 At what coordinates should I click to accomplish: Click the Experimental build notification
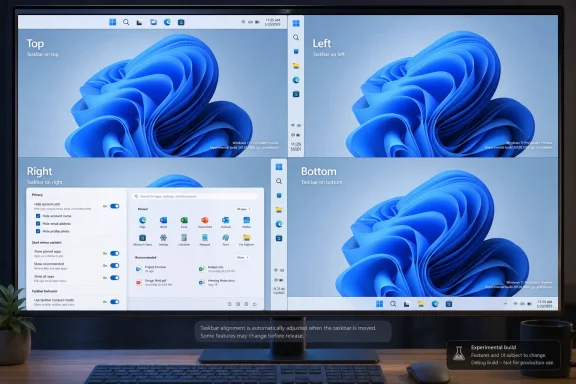[x=503, y=355]
